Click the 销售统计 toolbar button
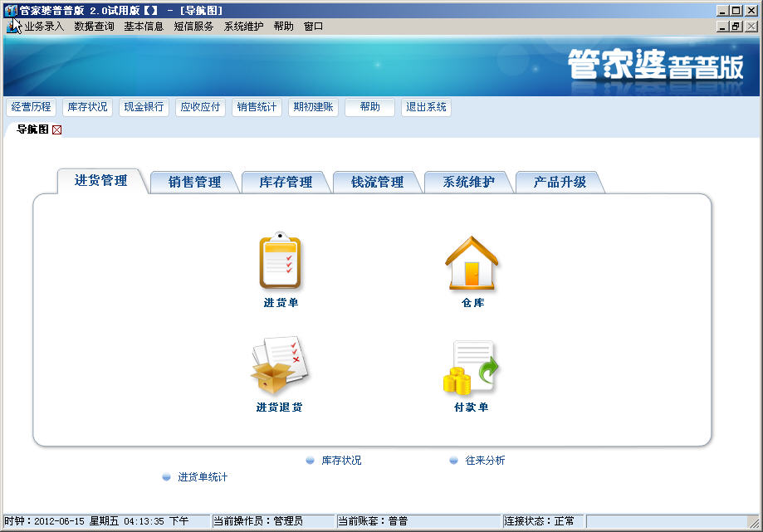 tap(257, 107)
